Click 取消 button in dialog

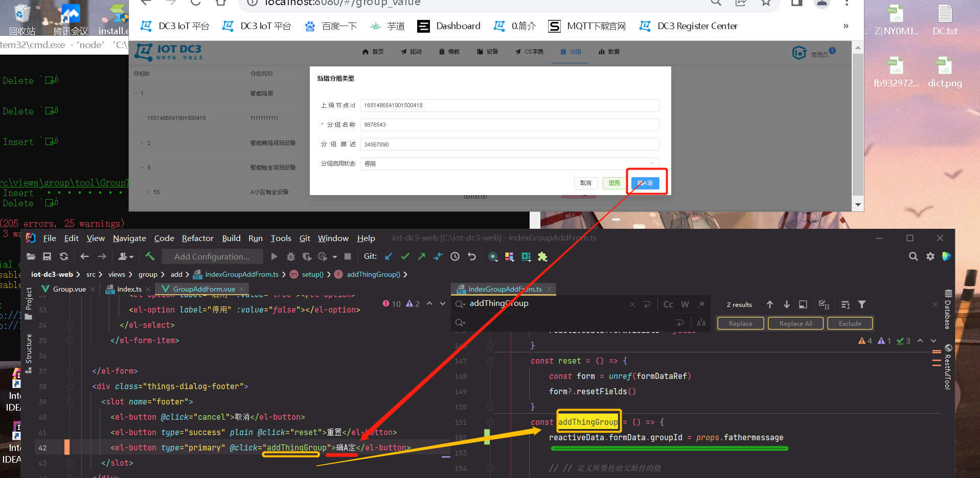tap(586, 183)
